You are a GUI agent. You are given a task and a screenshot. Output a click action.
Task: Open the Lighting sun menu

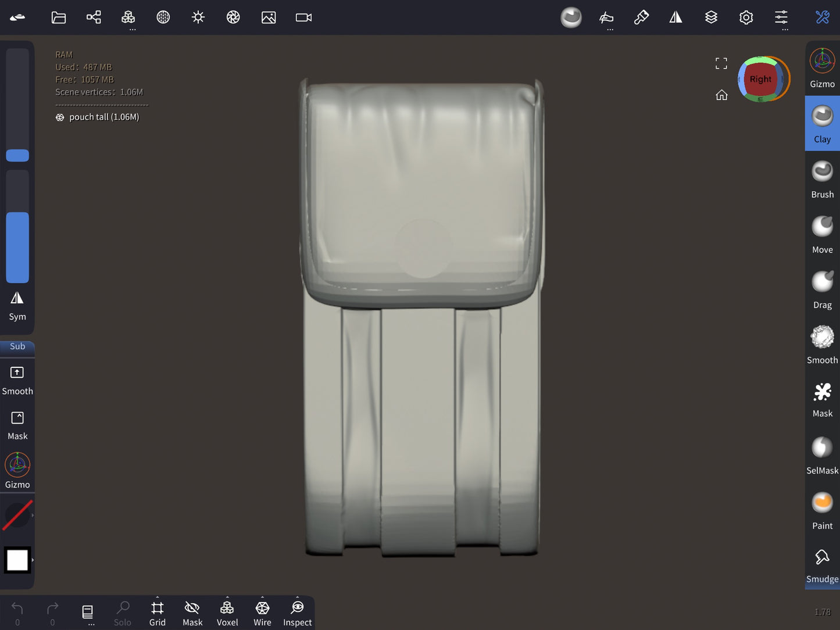click(198, 17)
